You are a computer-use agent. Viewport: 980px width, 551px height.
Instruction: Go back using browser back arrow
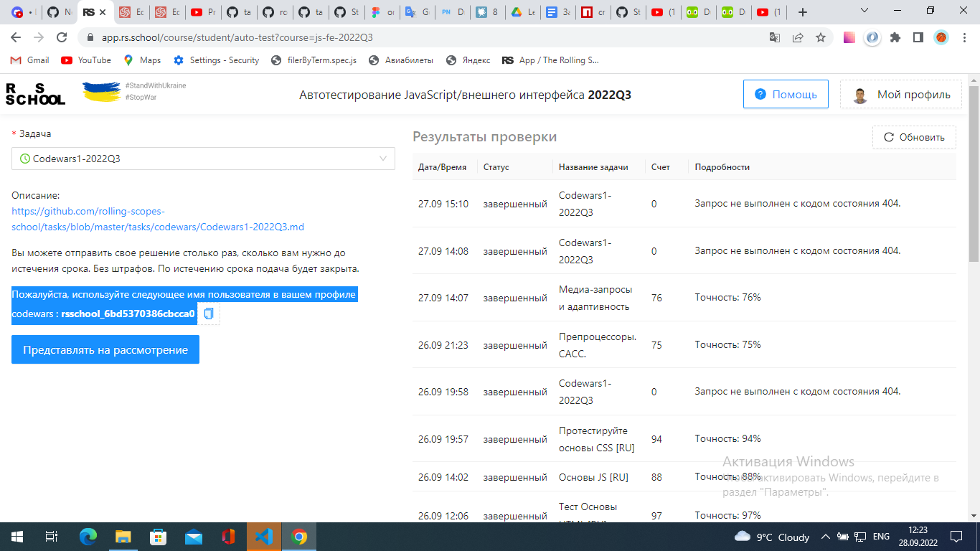[x=16, y=37]
